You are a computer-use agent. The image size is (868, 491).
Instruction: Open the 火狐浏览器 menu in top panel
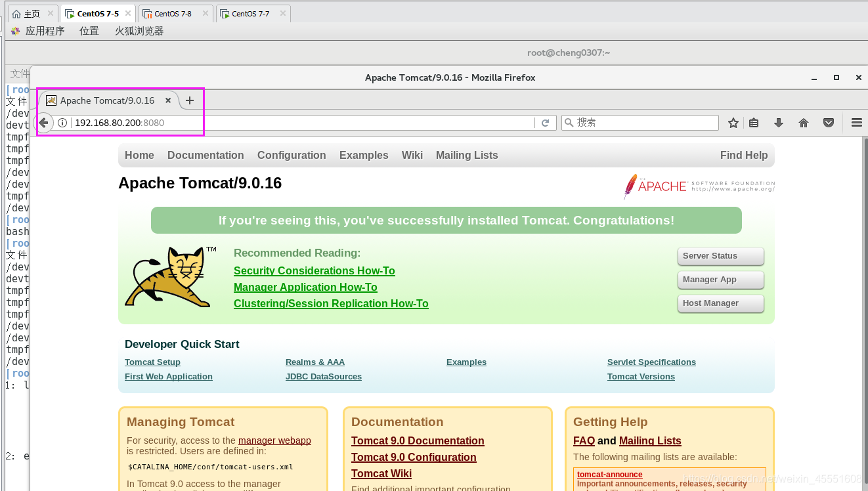pyautogui.click(x=139, y=31)
